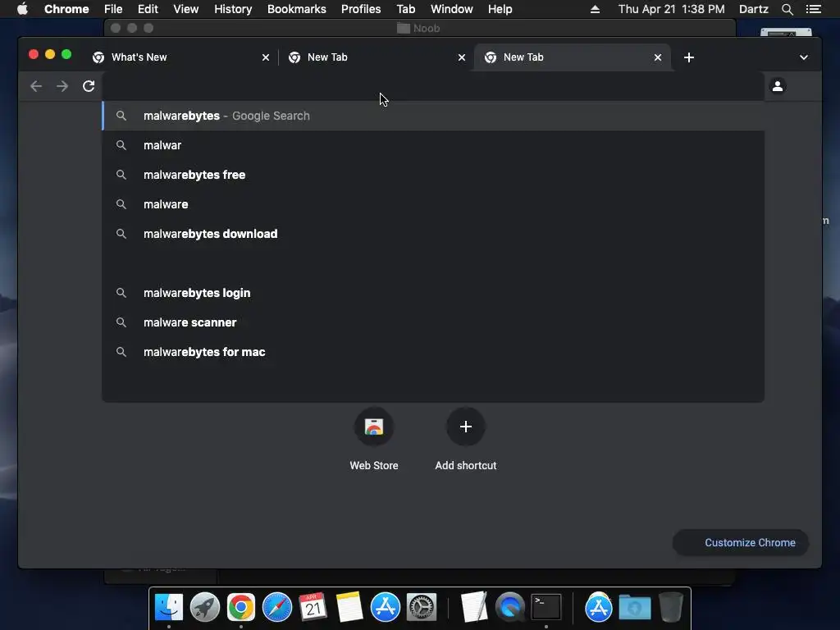Open the History menu
The image size is (840, 630).
(233, 9)
